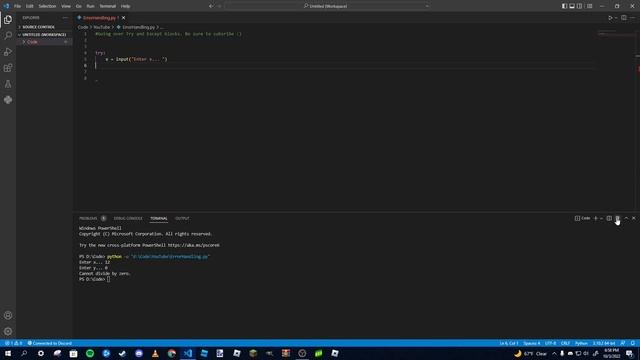Click the Customize Layout icon
Viewport: 640px width, 360px height.
click(x=589, y=6)
